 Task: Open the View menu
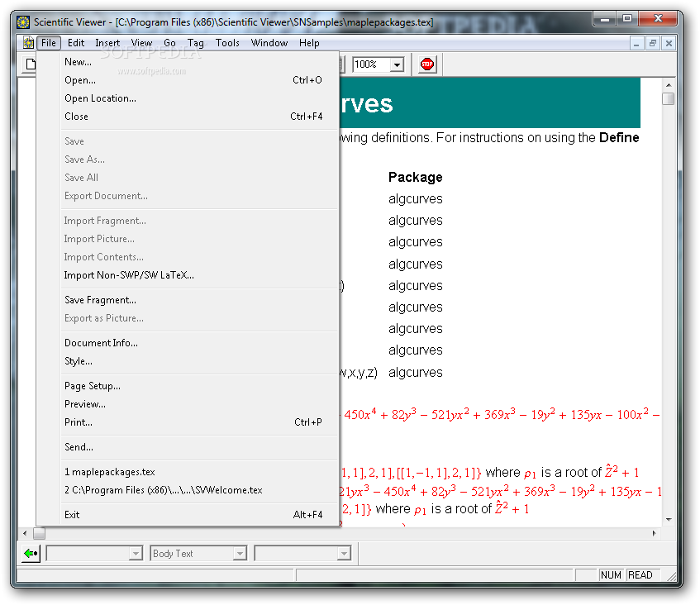tap(141, 43)
